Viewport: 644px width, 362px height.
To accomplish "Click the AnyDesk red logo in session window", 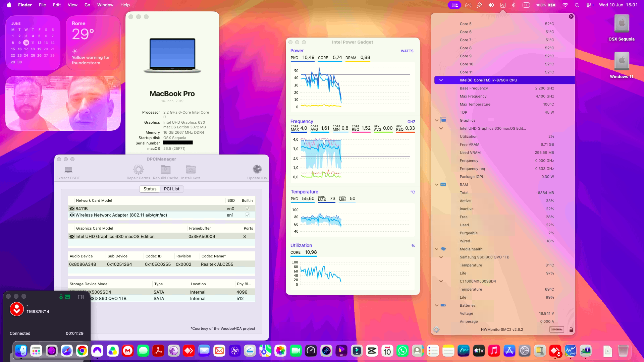I will click(17, 309).
